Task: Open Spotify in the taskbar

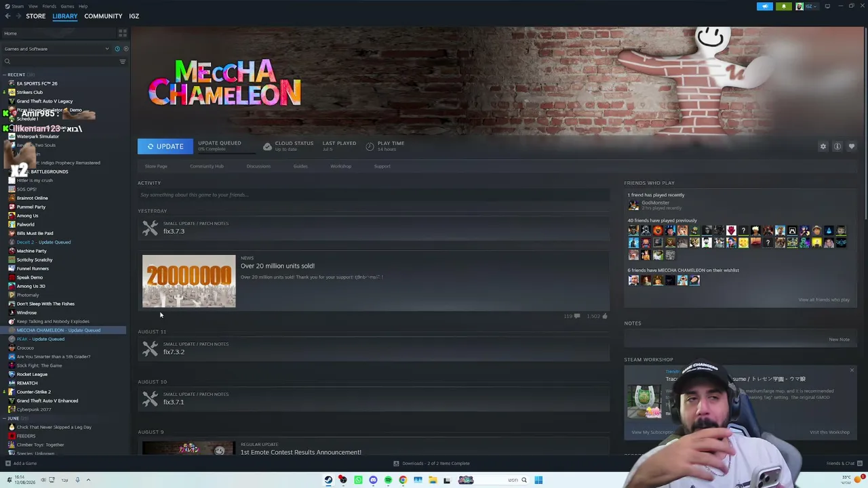Action: [x=388, y=480]
